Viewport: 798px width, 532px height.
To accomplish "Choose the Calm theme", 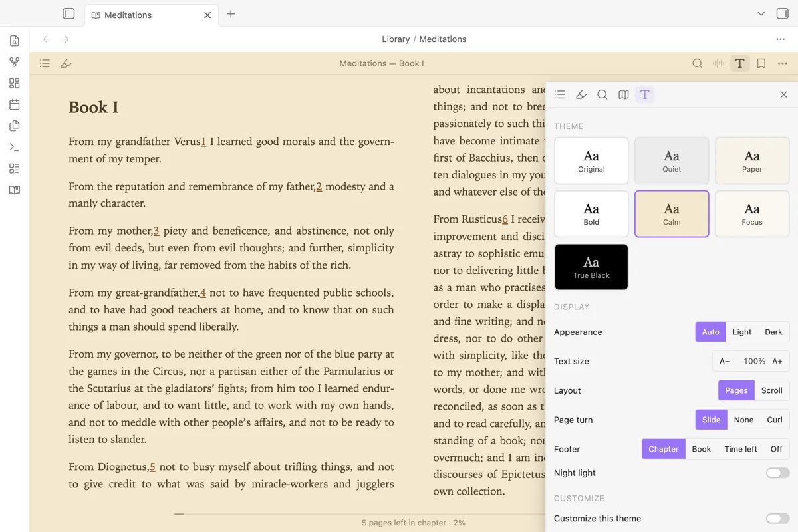I will pos(672,214).
